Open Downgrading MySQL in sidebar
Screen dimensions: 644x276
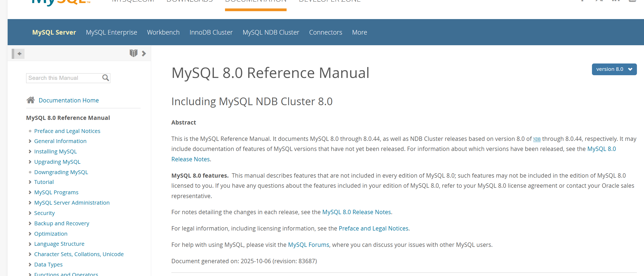(x=61, y=172)
